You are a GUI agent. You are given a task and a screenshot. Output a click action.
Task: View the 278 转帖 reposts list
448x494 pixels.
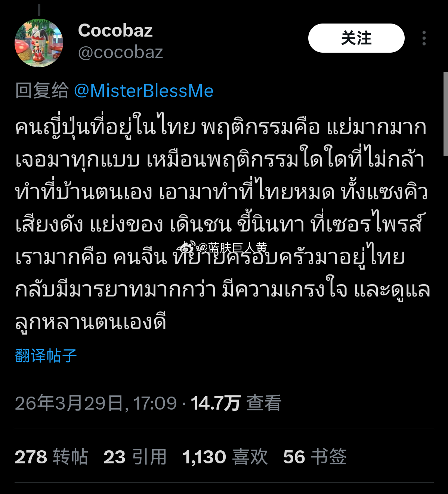pos(52,457)
